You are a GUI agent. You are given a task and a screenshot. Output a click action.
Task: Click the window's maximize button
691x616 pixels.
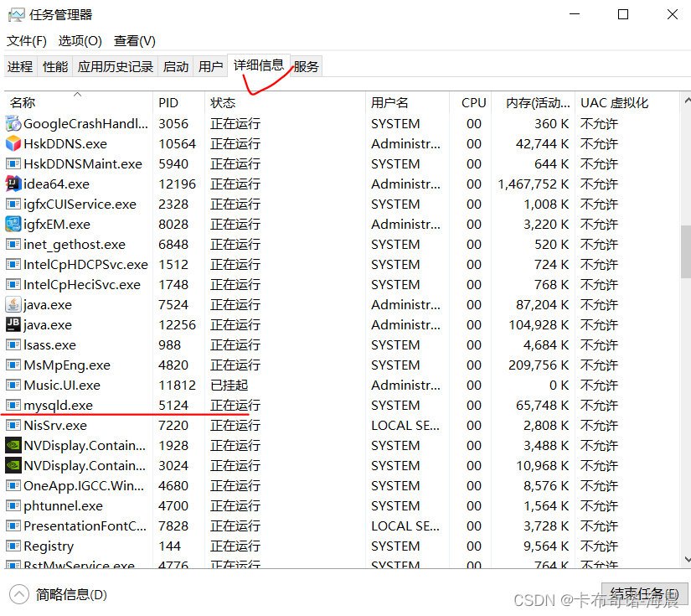click(x=623, y=14)
